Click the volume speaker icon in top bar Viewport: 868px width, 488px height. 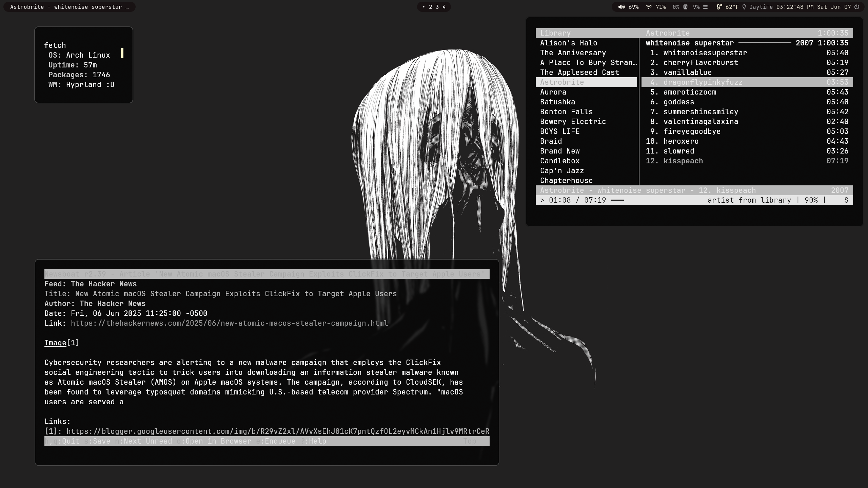coord(621,7)
